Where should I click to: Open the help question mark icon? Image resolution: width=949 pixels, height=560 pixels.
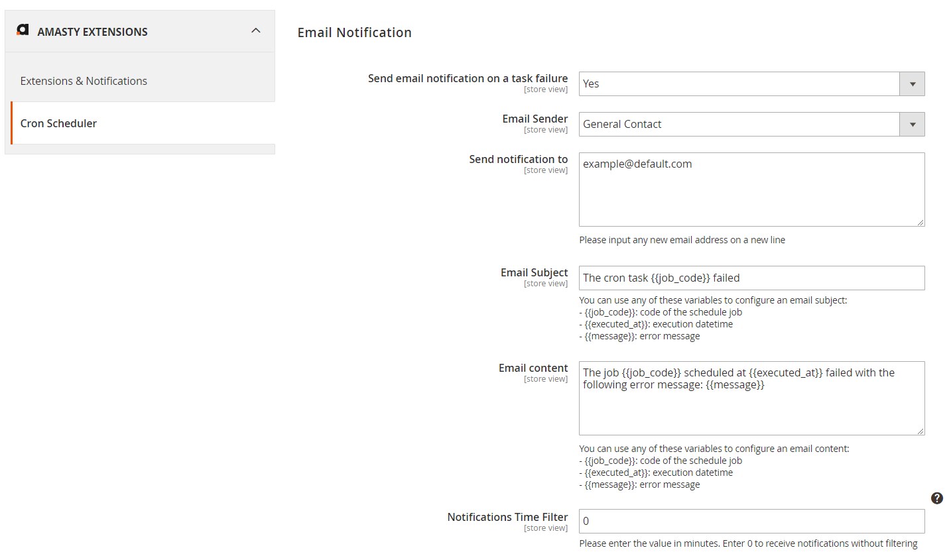(936, 498)
